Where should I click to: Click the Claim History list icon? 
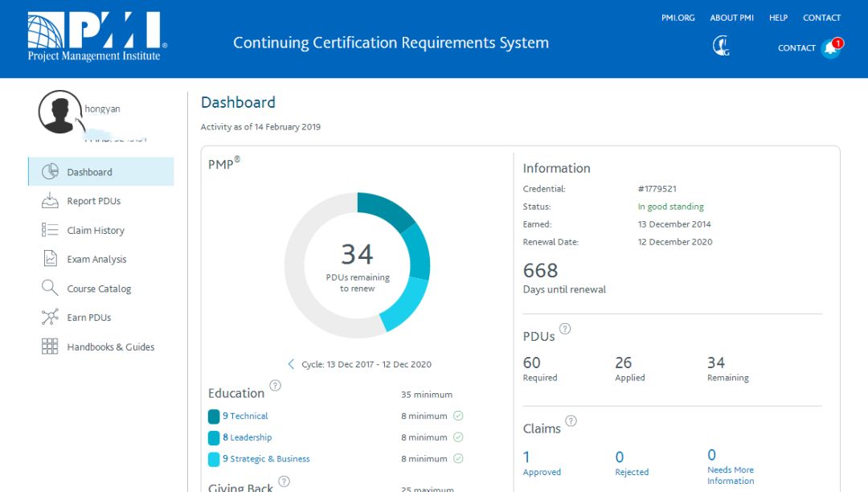(x=50, y=230)
